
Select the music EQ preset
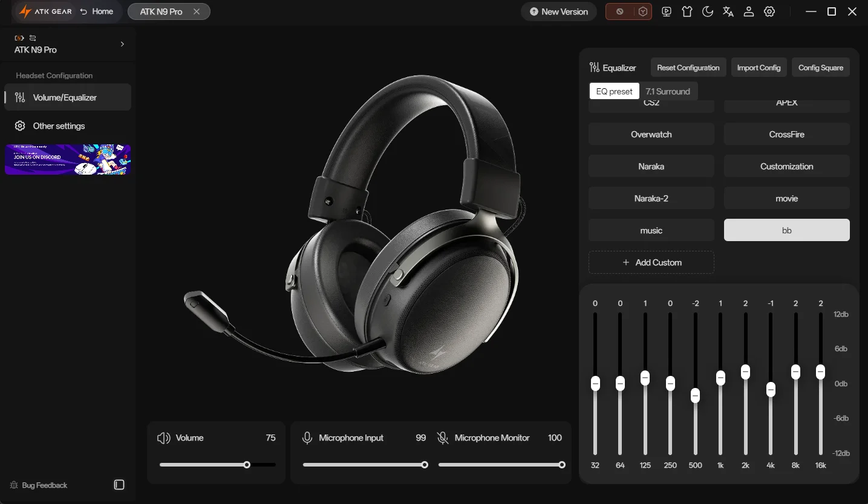tap(651, 230)
